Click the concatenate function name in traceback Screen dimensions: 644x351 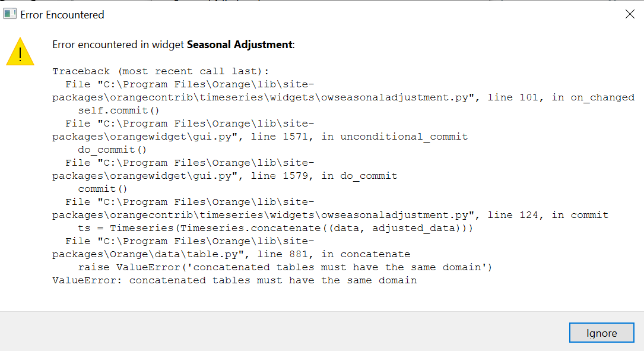pos(356,254)
